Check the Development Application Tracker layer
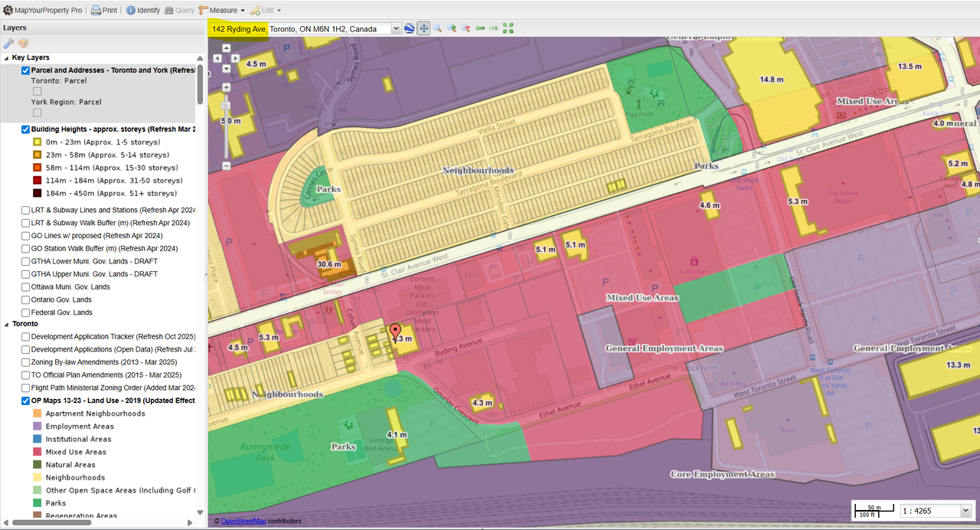This screenshot has width=980, height=530. point(26,336)
